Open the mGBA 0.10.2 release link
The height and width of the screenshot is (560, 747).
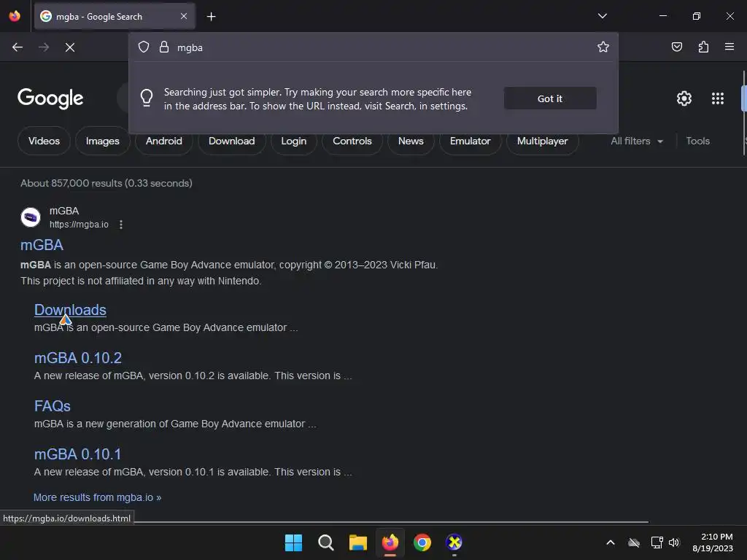pyautogui.click(x=78, y=358)
